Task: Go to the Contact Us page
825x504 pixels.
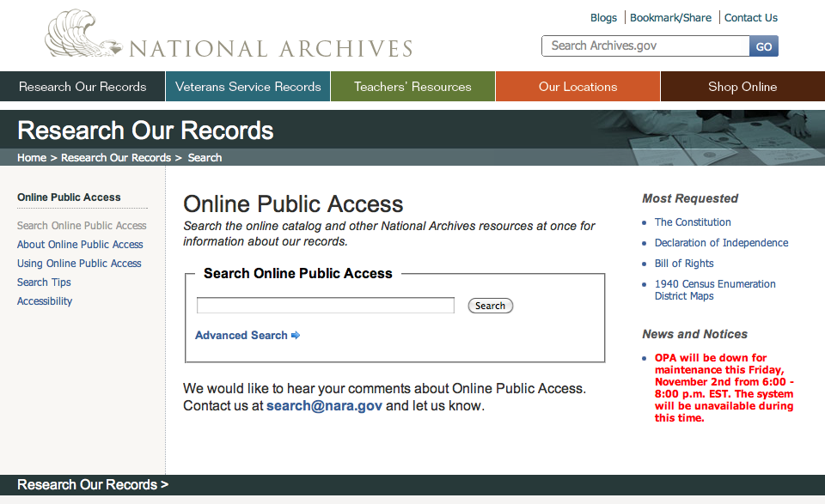Action: click(x=750, y=17)
